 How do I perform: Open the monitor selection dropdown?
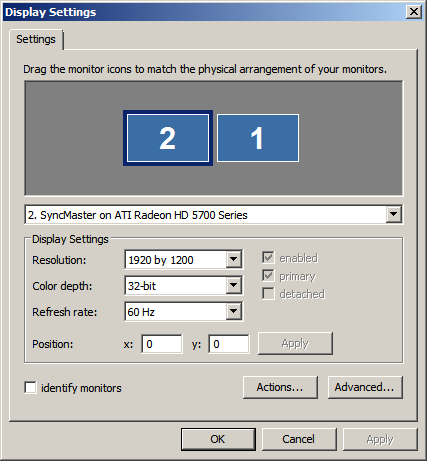(x=213, y=215)
